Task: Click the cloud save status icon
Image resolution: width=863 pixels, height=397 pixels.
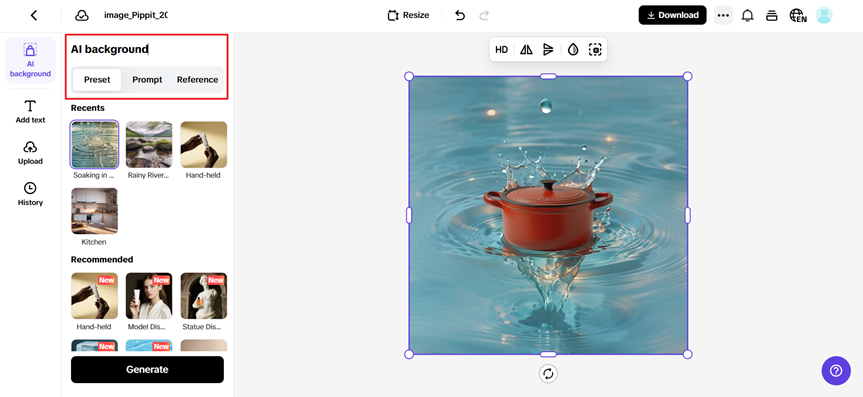Action: [x=81, y=15]
